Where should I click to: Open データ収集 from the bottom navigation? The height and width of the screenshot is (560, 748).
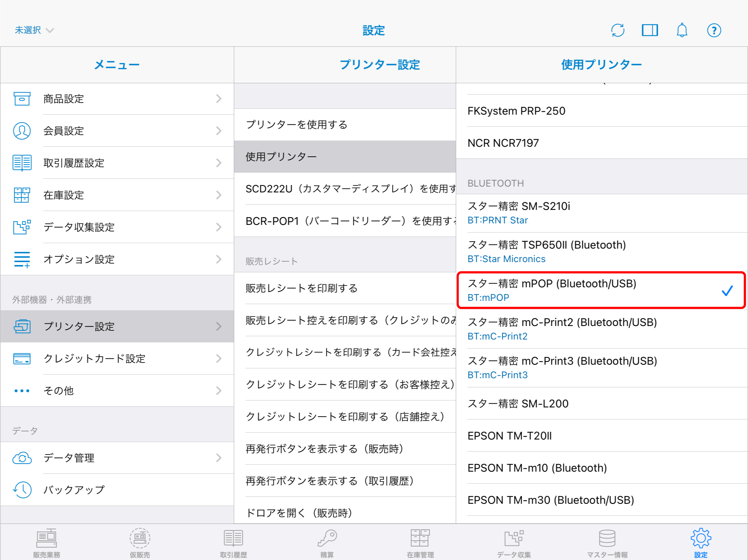[514, 544]
